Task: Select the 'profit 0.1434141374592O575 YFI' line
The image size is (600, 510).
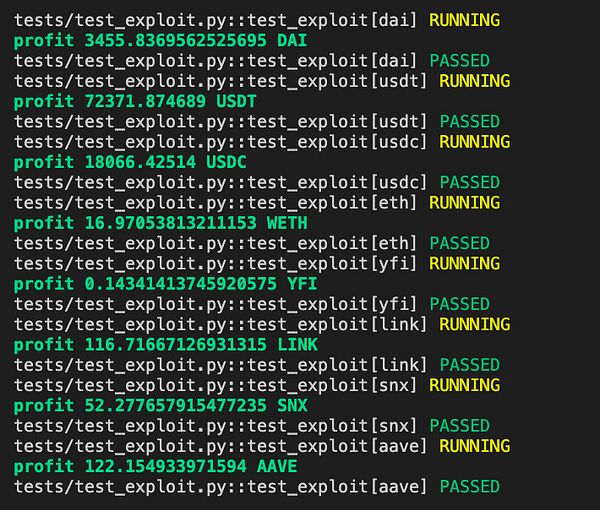Action: (165, 284)
